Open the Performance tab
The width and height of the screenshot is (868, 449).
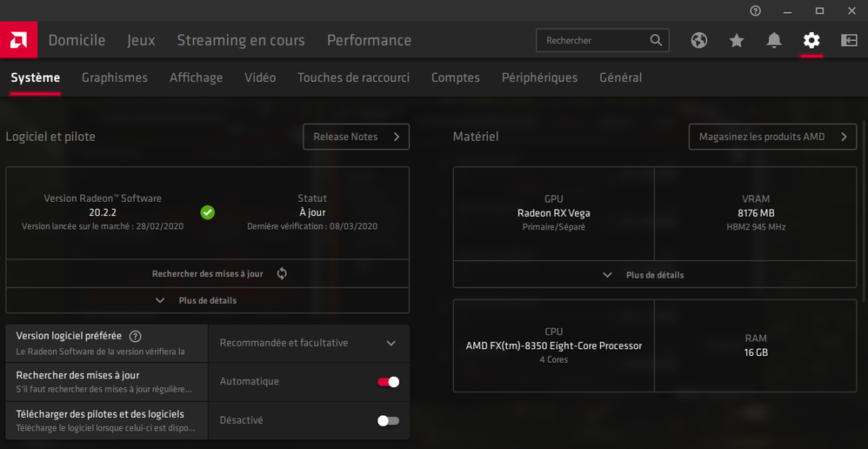tap(370, 40)
